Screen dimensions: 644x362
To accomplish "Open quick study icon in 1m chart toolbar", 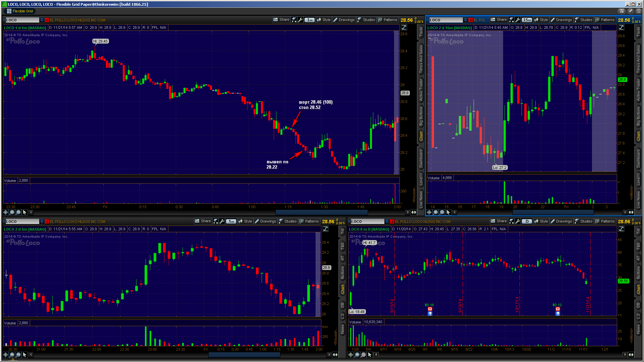I will click(x=294, y=20).
